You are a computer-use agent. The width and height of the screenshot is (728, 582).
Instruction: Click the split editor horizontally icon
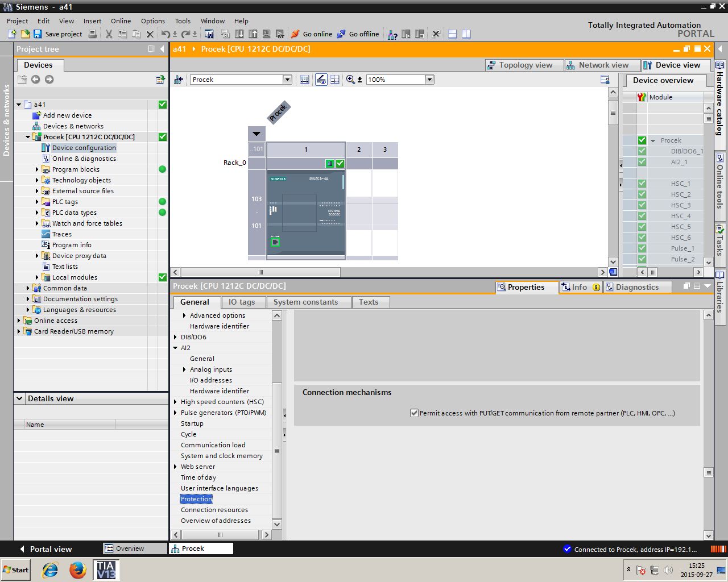tap(453, 34)
